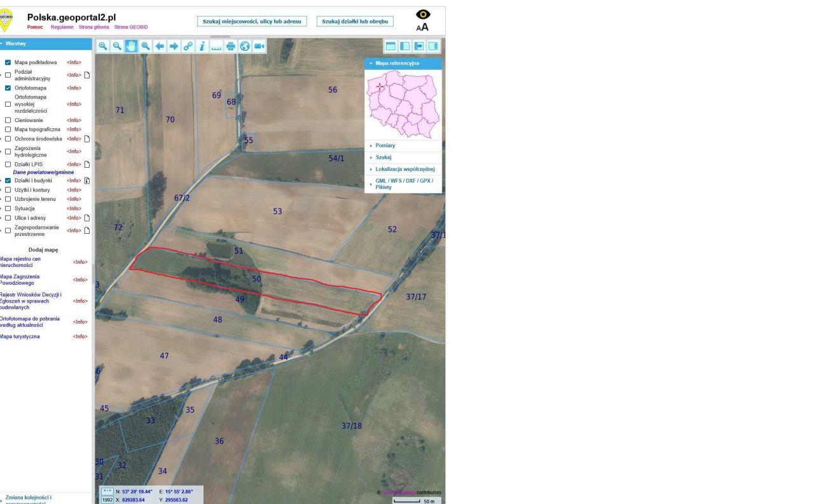Open Info for Cieniowanie layer

click(74, 120)
